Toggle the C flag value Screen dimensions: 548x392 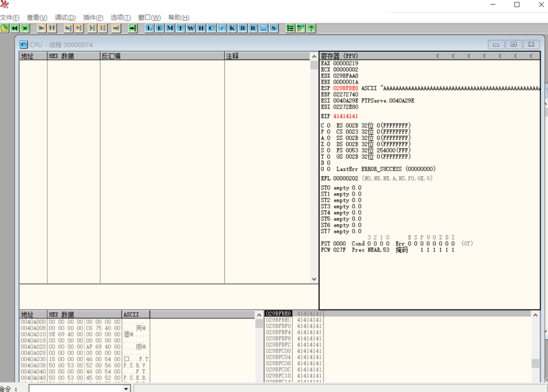click(x=328, y=125)
